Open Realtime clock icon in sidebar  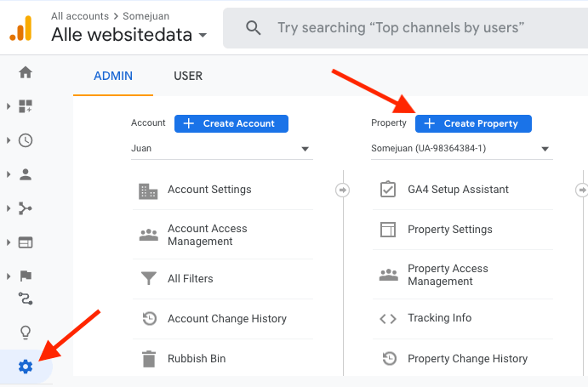tap(26, 140)
